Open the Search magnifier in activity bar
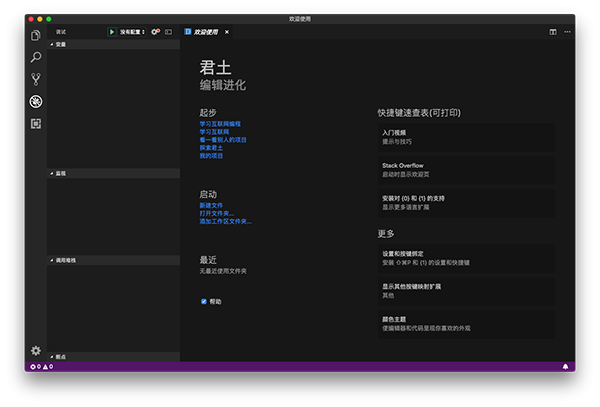 point(36,57)
